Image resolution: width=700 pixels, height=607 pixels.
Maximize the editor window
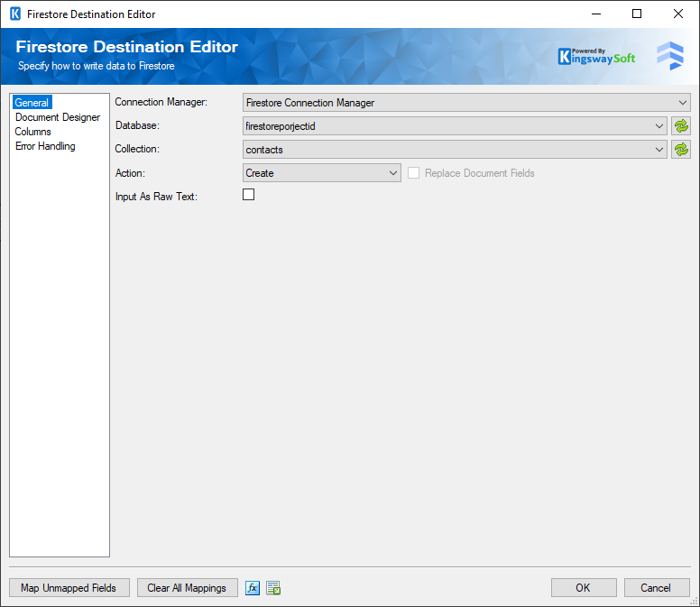(x=637, y=14)
